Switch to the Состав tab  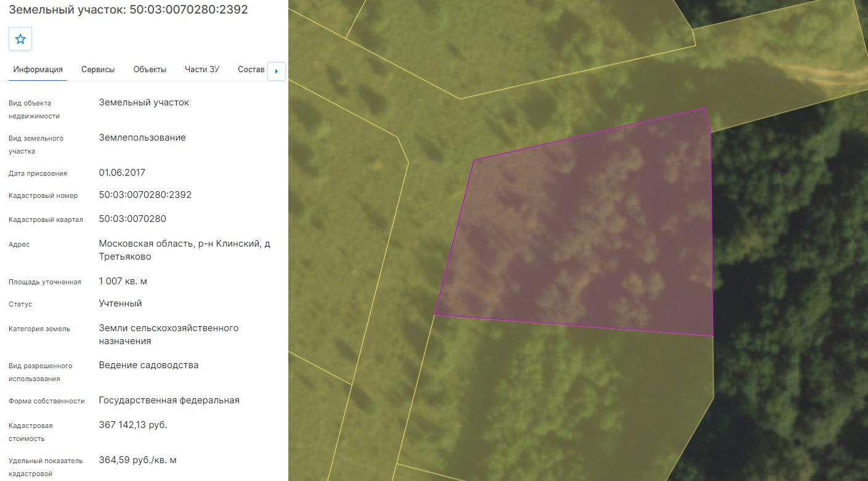[x=251, y=70]
